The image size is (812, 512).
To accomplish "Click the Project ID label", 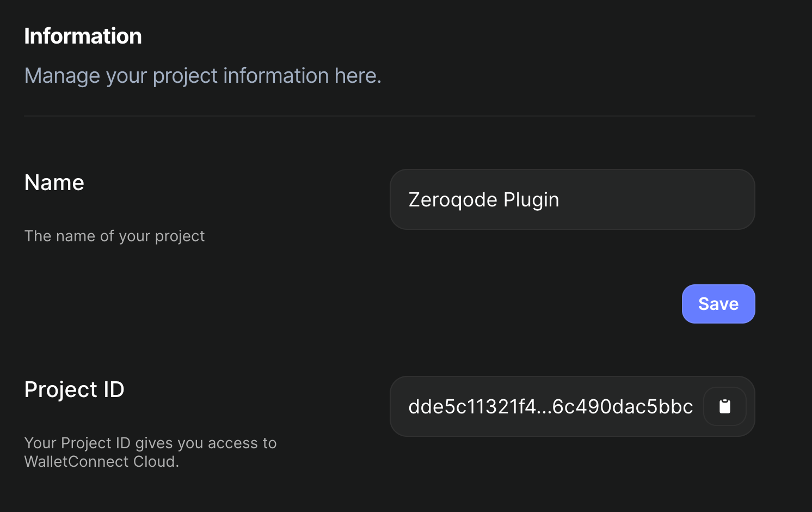I will 74,389.
